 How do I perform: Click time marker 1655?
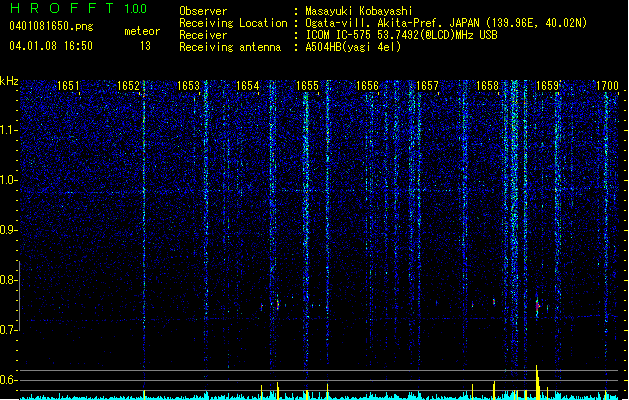[x=307, y=85]
